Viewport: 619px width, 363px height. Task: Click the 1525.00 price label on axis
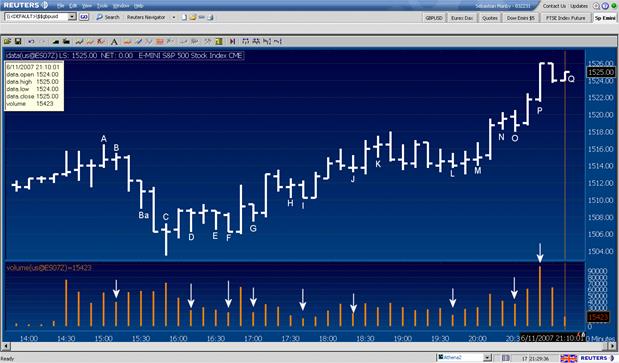pos(601,72)
